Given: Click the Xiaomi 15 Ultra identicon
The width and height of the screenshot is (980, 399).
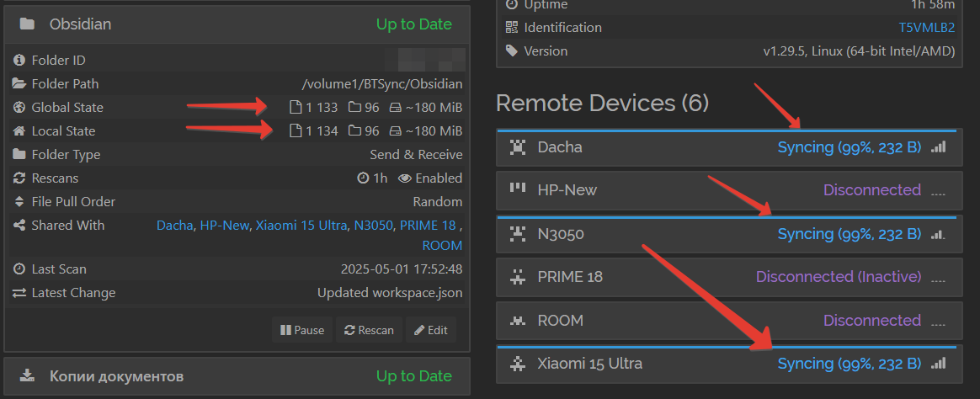Looking at the screenshot, I should click(517, 364).
